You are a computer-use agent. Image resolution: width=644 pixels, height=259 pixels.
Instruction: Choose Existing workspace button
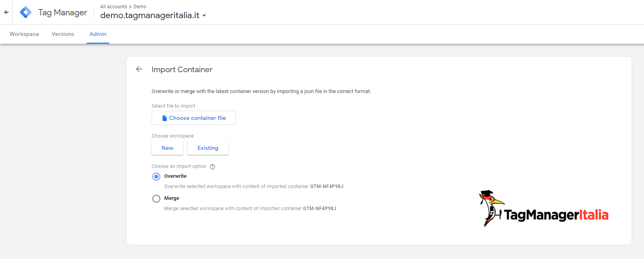coord(208,148)
